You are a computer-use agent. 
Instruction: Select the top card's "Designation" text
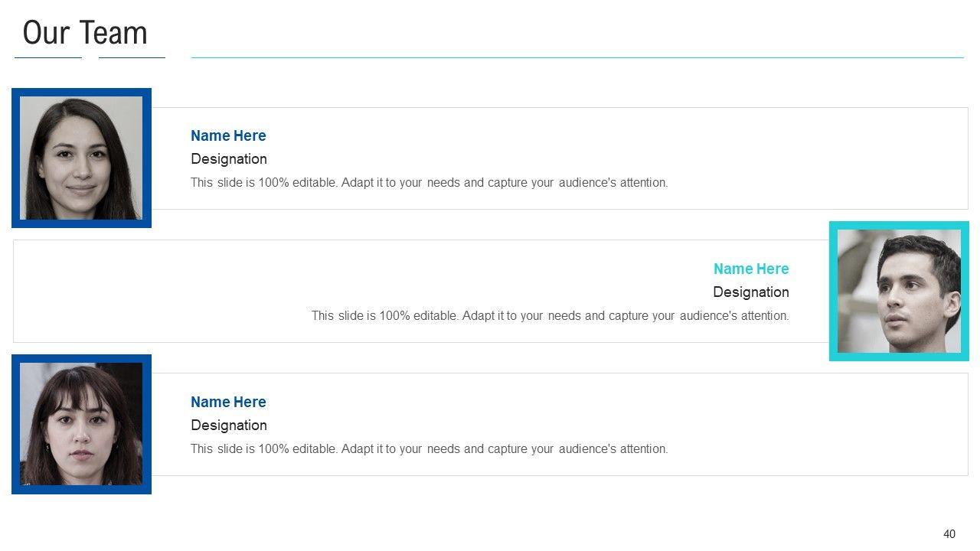[228, 159]
